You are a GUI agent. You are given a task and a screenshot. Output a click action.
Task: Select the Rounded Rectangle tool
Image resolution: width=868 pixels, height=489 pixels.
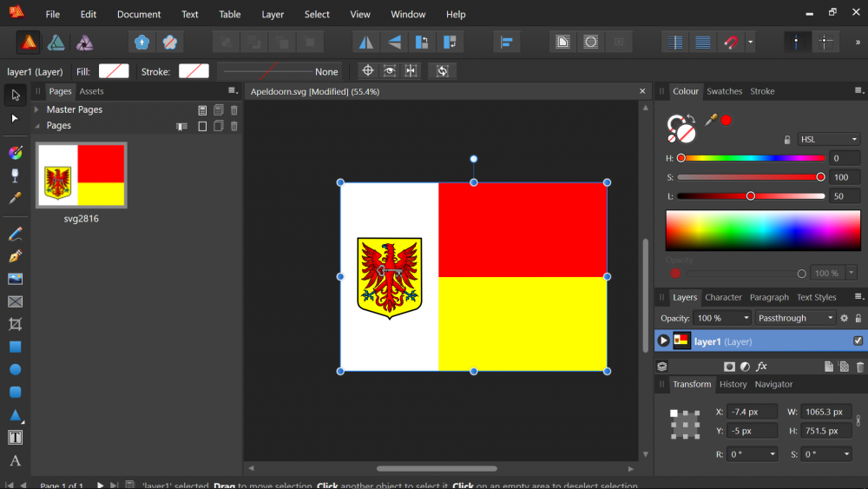15,392
